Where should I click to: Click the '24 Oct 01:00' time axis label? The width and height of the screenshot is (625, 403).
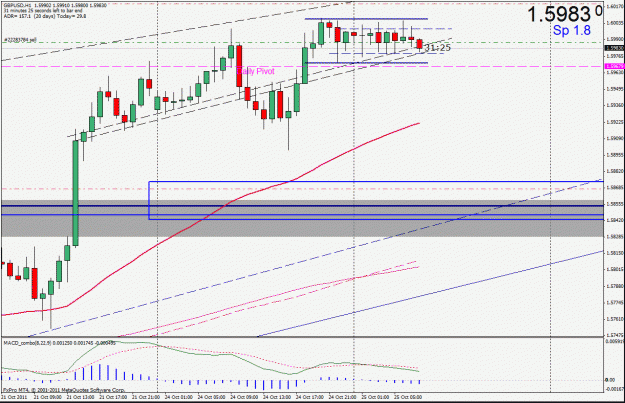179,397
